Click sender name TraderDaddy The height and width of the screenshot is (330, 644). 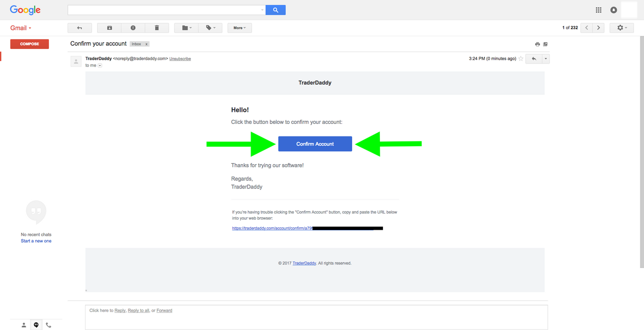pyautogui.click(x=99, y=58)
